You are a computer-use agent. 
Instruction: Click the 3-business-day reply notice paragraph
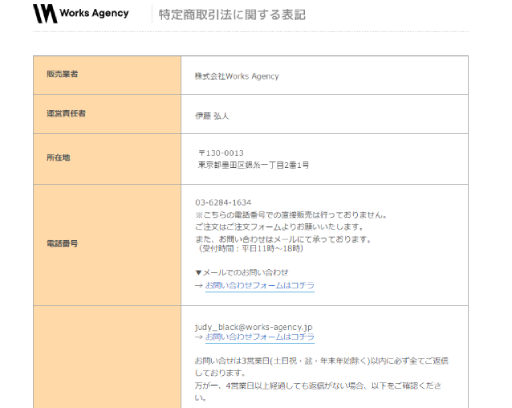pos(322,367)
